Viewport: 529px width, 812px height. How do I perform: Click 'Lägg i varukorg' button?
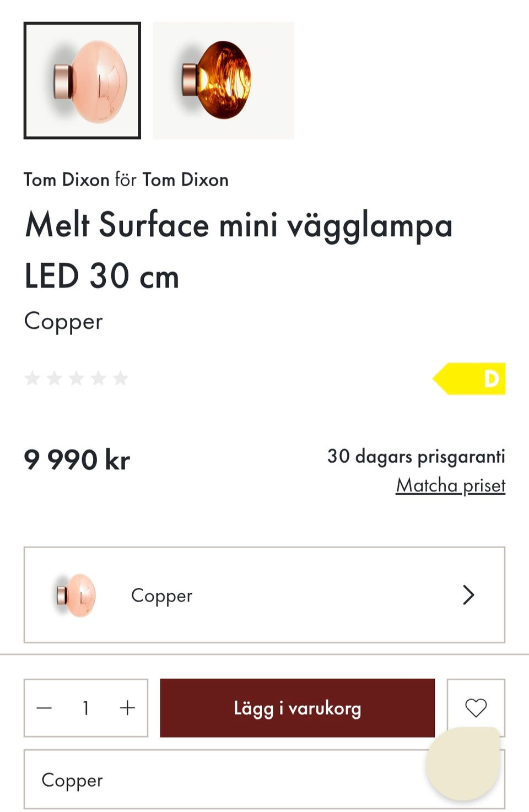coord(297,708)
